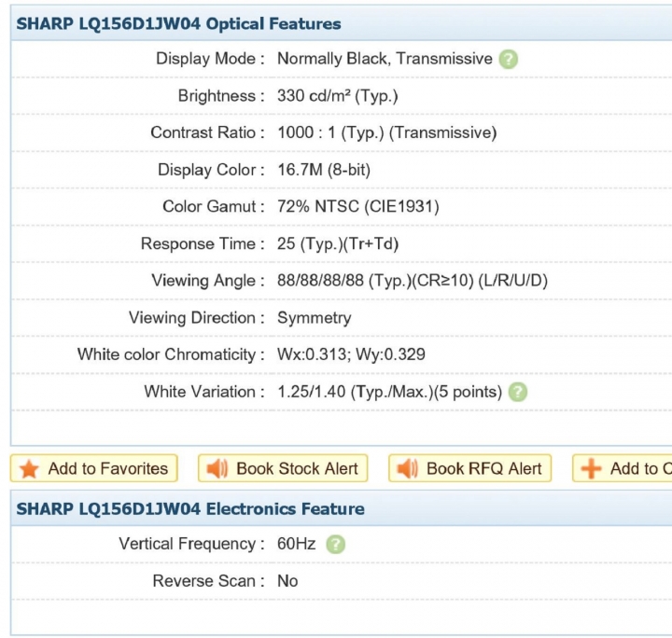Select the 'No' Reverse Scan value
Screen dimensions: 672x638
(287, 581)
